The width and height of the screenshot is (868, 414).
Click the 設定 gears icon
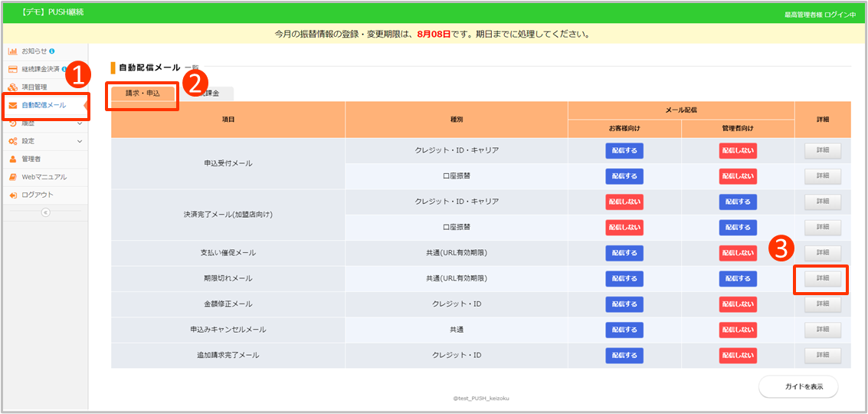(x=13, y=141)
